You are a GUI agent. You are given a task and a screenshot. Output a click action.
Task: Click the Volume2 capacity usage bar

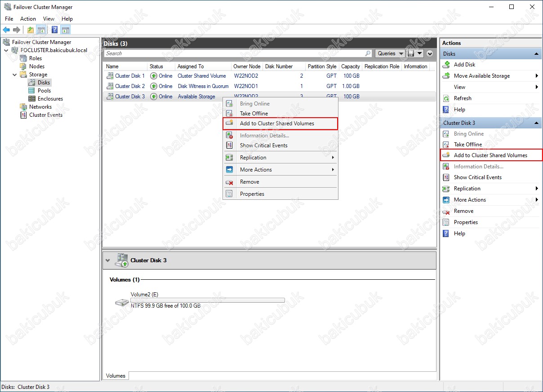click(208, 300)
